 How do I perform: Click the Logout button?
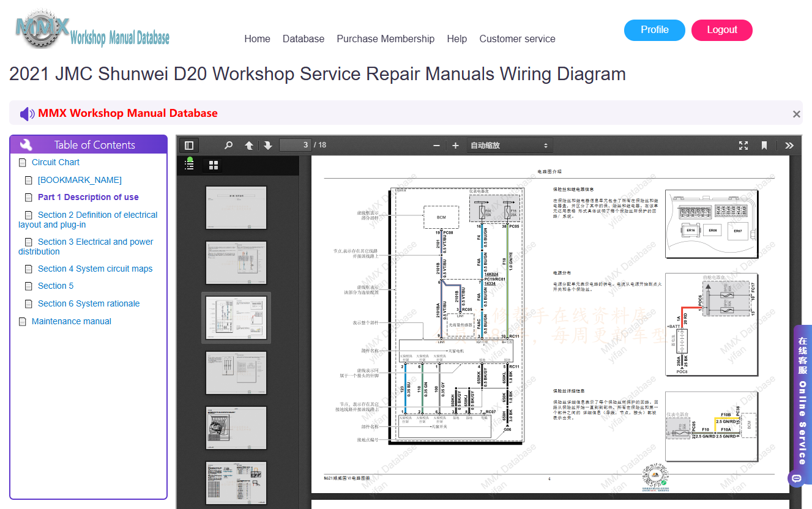click(x=722, y=30)
